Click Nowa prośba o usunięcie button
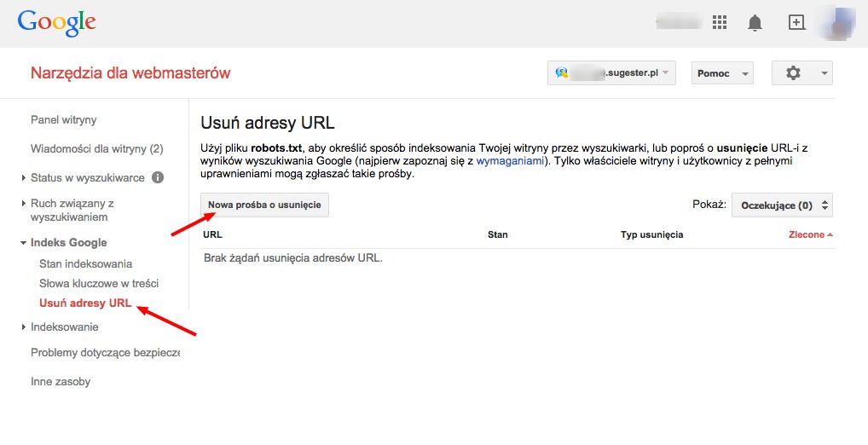This screenshot has height=445, width=868. [264, 205]
